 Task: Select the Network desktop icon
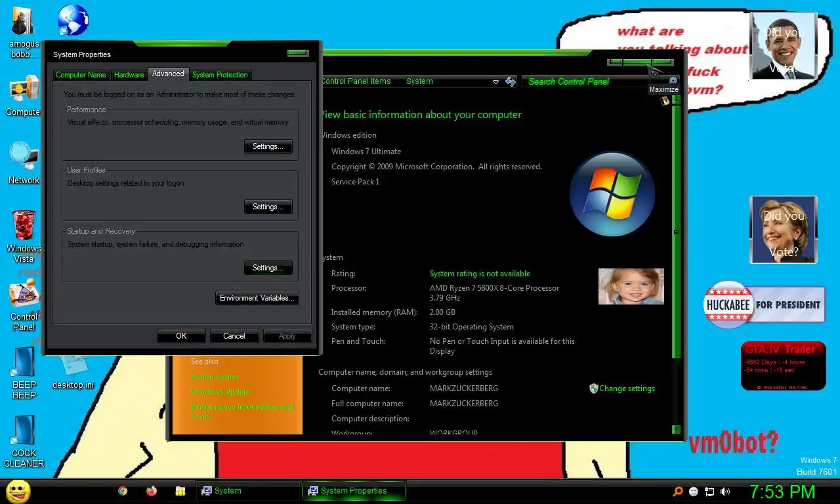pyautogui.click(x=24, y=163)
